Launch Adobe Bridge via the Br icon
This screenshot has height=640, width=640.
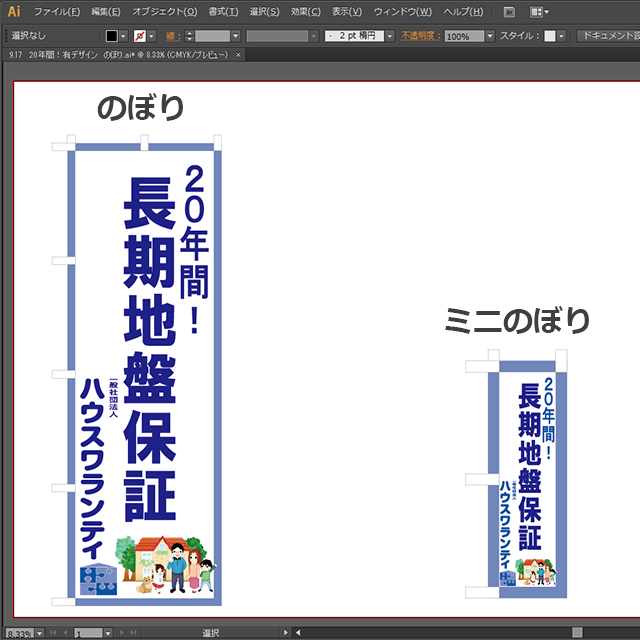click(509, 12)
